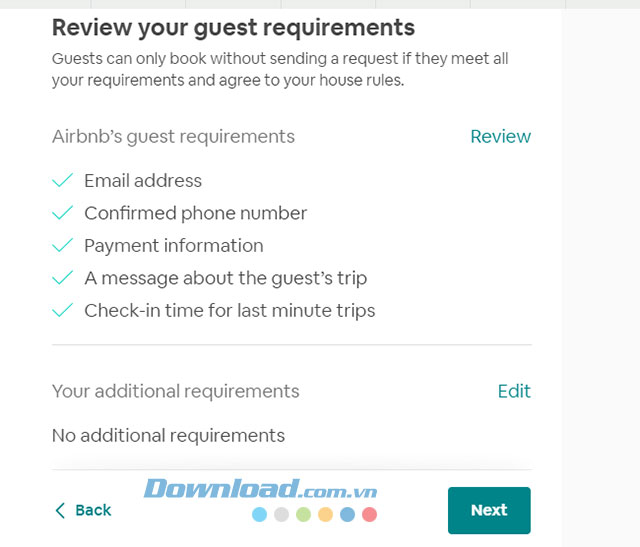The width and height of the screenshot is (640, 547).
Task: Select the darker blue progress dot
Action: pos(347,515)
